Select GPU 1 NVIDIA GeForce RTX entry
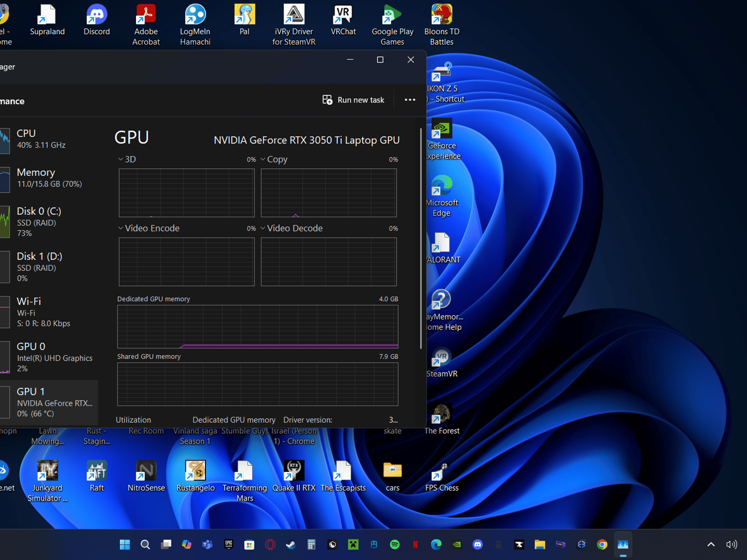Screen dimensions: 747x560 click(x=49, y=402)
